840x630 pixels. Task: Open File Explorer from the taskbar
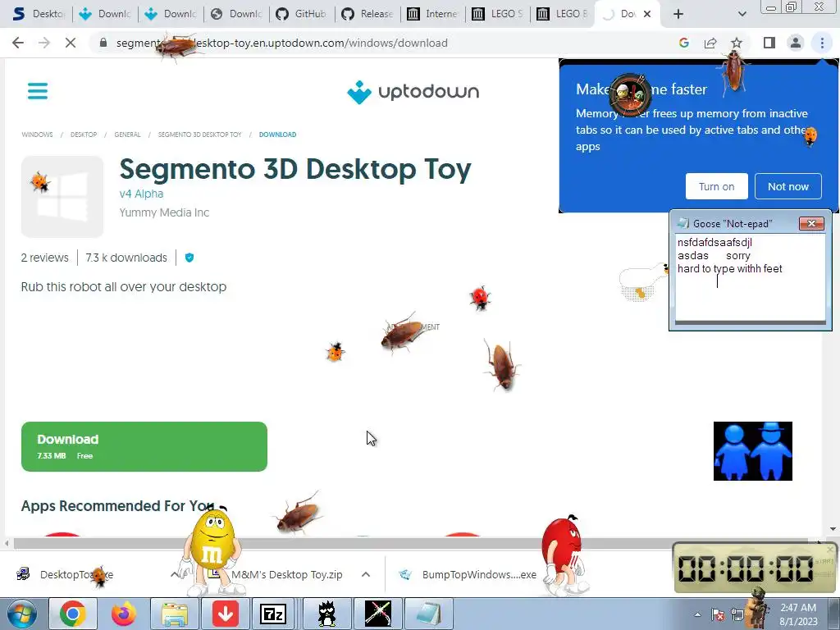[175, 614]
